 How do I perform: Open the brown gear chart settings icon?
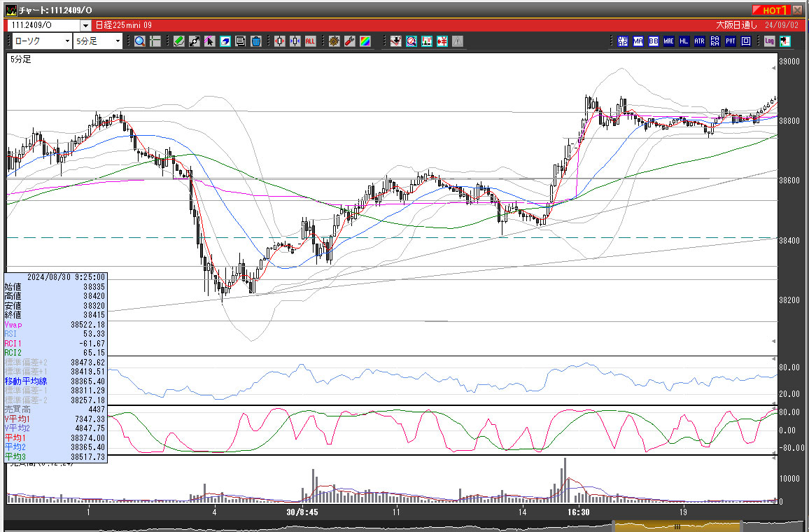[x=335, y=41]
